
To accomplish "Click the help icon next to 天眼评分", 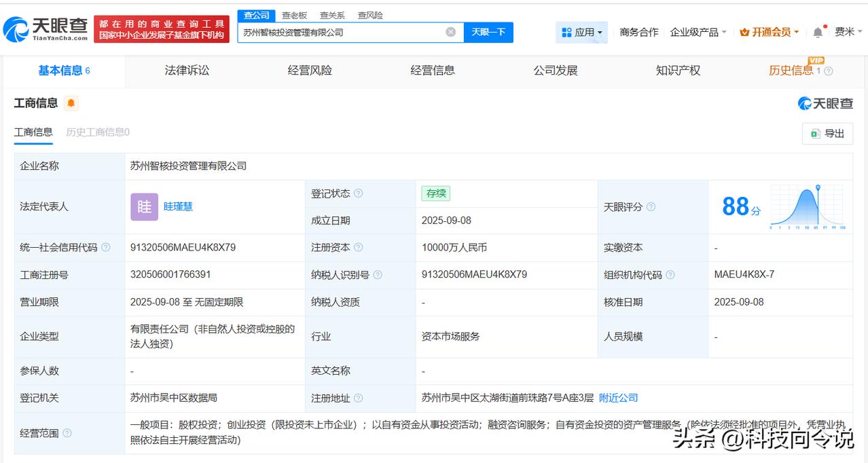I will 651,207.
